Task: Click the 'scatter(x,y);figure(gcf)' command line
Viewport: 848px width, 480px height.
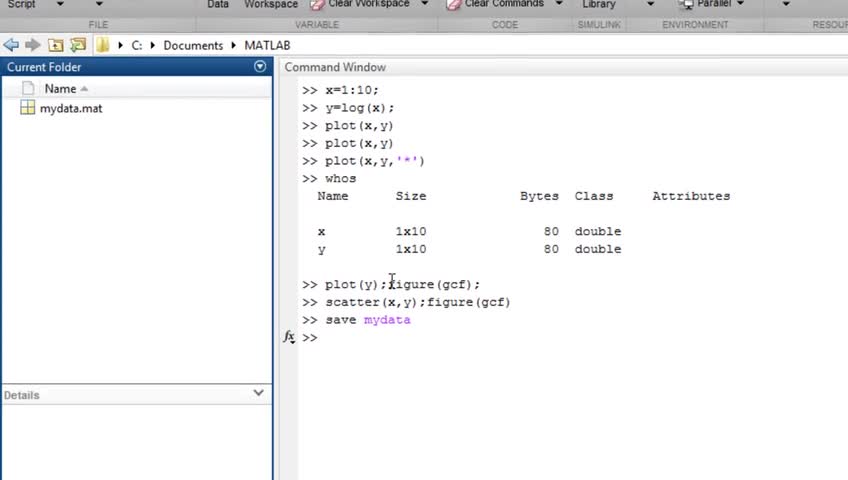Action: 418,302
